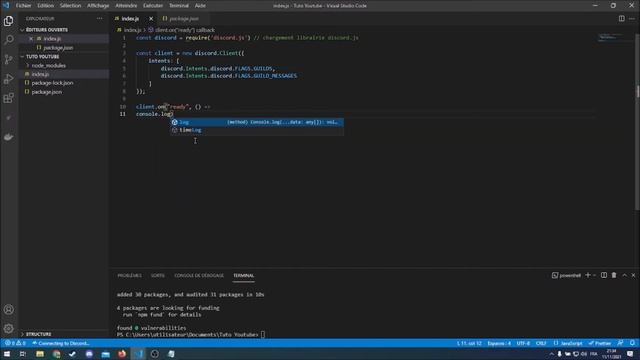Switch to PROBLÈMES panel tab
Image resolution: width=640 pixels, height=360 pixels.
(129, 276)
